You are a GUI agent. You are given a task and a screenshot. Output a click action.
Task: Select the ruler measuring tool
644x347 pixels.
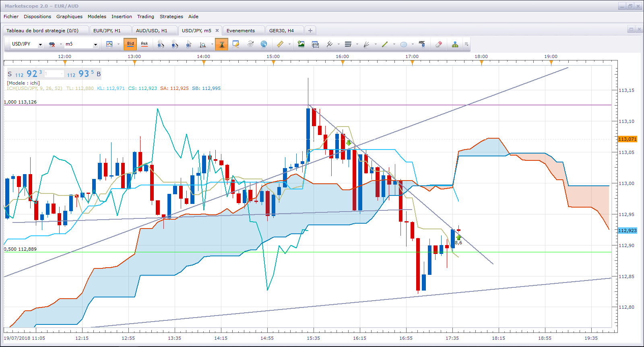click(280, 44)
